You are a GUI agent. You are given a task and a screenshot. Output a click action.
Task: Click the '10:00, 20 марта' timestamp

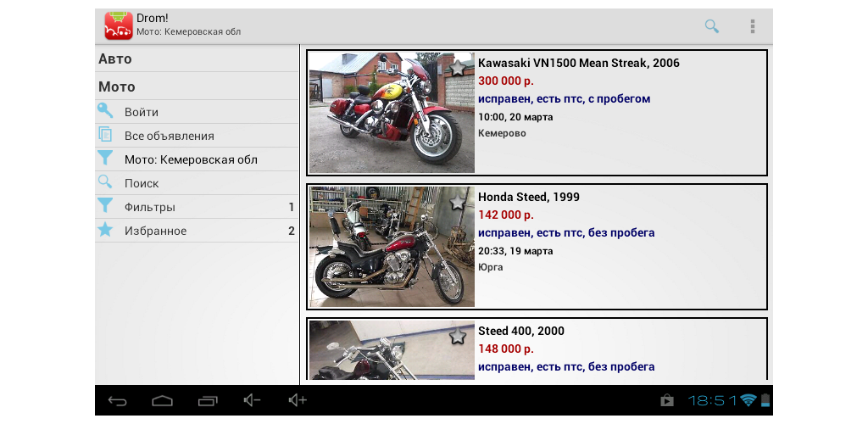(x=515, y=117)
